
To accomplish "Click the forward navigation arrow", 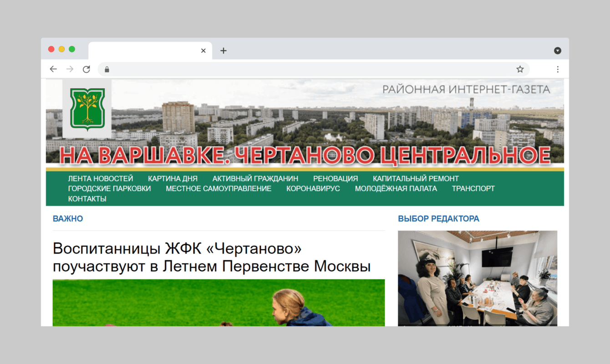I will pos(70,69).
